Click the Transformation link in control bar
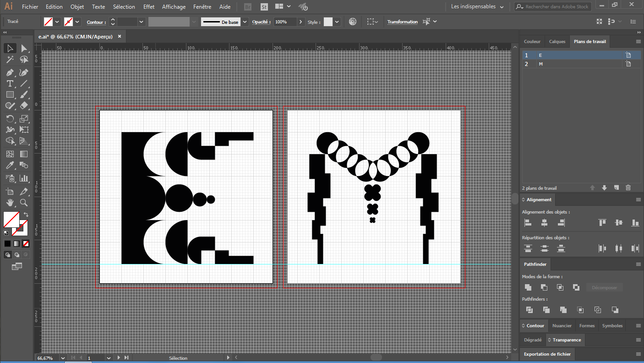This screenshot has height=363, width=644. pos(402,22)
